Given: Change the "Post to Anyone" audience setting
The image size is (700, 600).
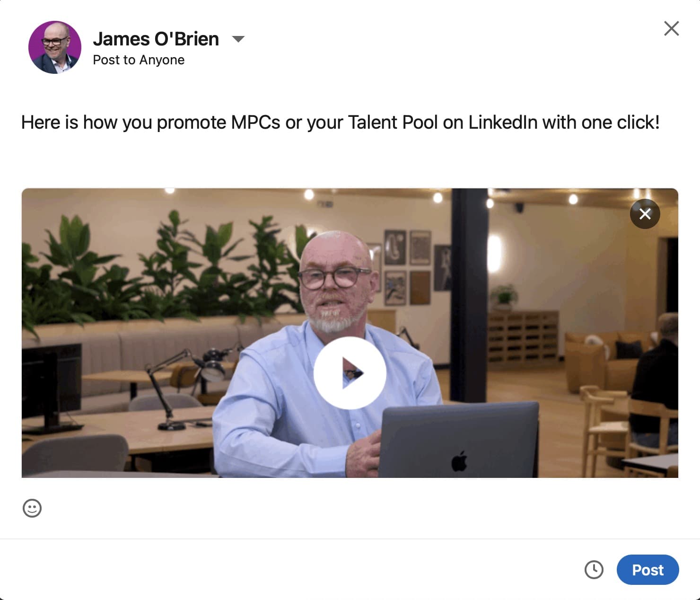Looking at the screenshot, I should coord(139,60).
